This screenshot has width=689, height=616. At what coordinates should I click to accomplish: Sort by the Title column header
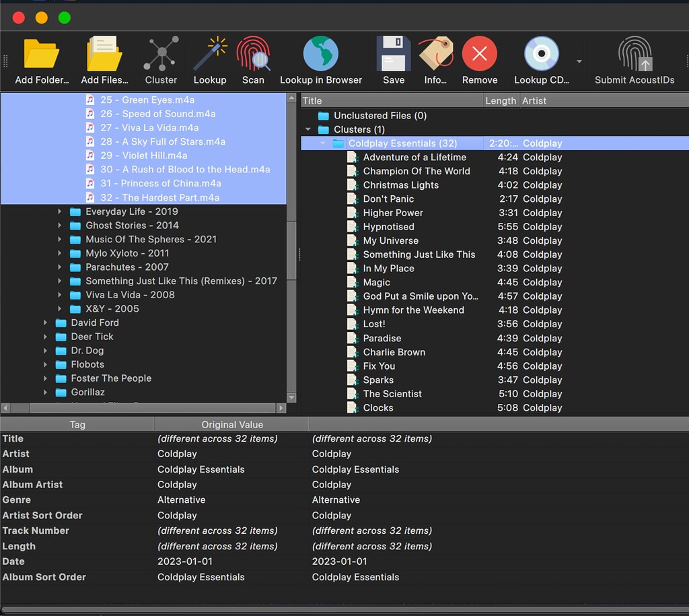pyautogui.click(x=392, y=101)
